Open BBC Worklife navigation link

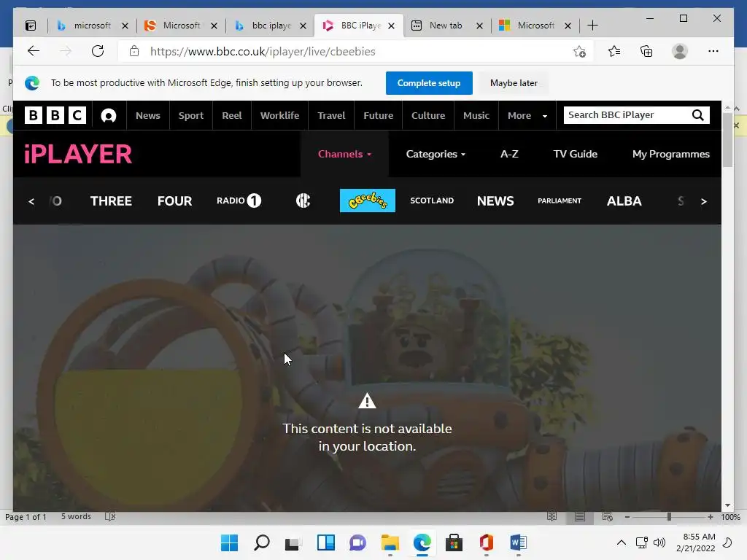click(279, 115)
